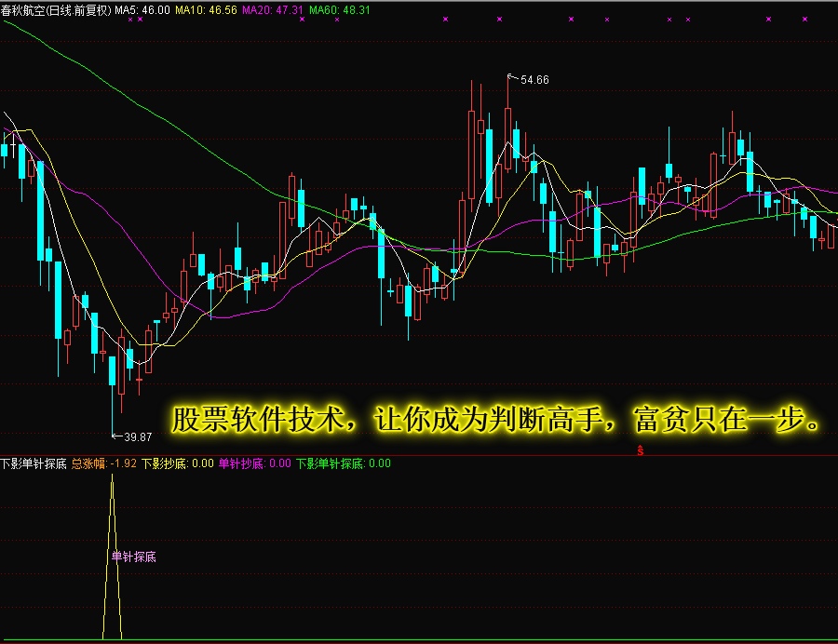Click the 春秋航空(日线.前复权) chart title
This screenshot has width=838, height=644.
pyautogui.click(x=56, y=10)
